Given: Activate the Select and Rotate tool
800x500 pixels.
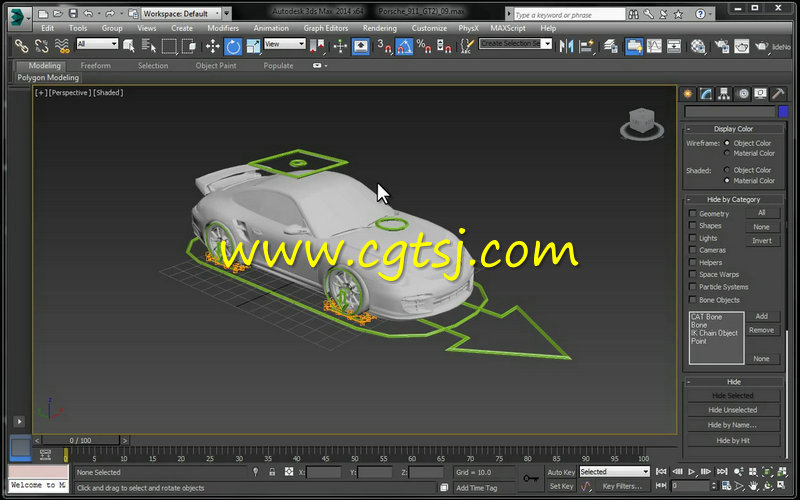Looking at the screenshot, I should coord(233,46).
